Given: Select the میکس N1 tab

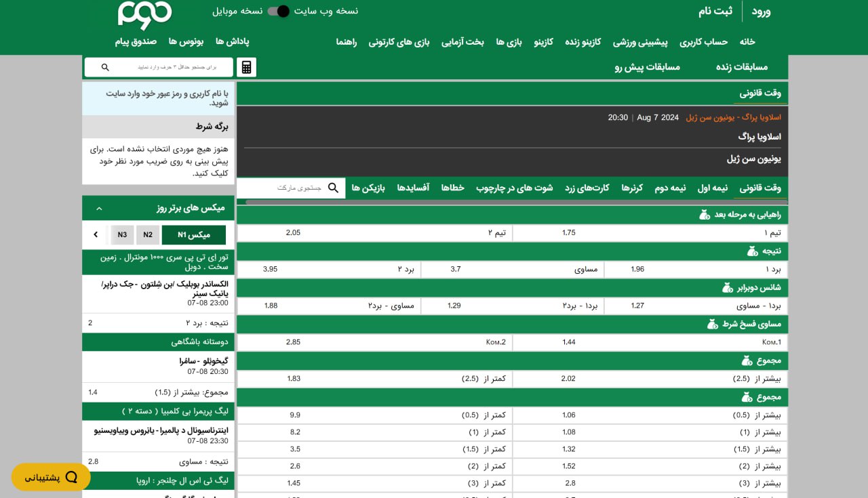Looking at the screenshot, I should click(194, 234).
